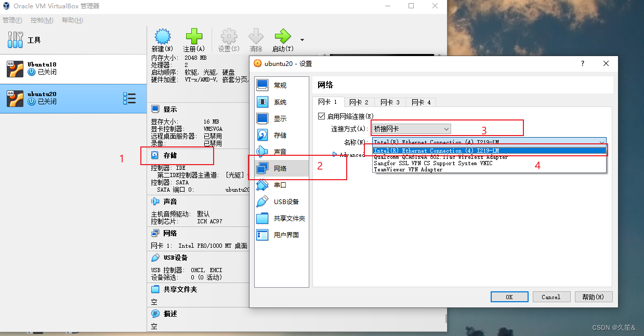Click the Start (启动) green arrow icon
The width and height of the screenshot is (644, 336).
click(x=283, y=36)
